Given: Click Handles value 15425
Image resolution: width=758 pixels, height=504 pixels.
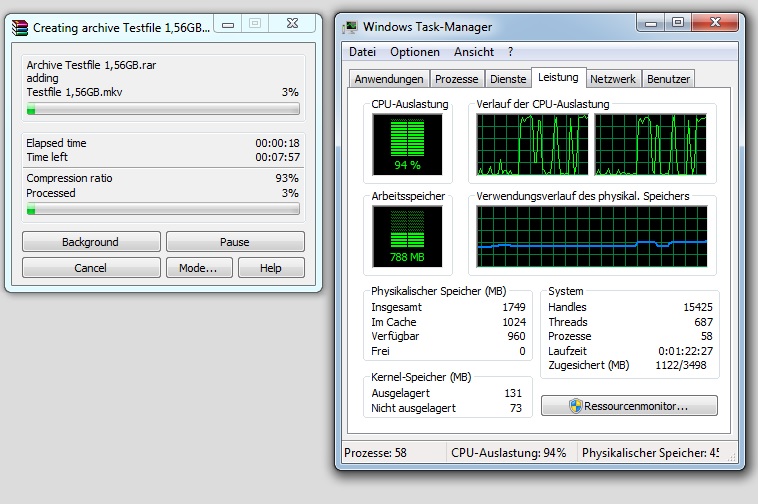Looking at the screenshot, I should pyautogui.click(x=698, y=307).
